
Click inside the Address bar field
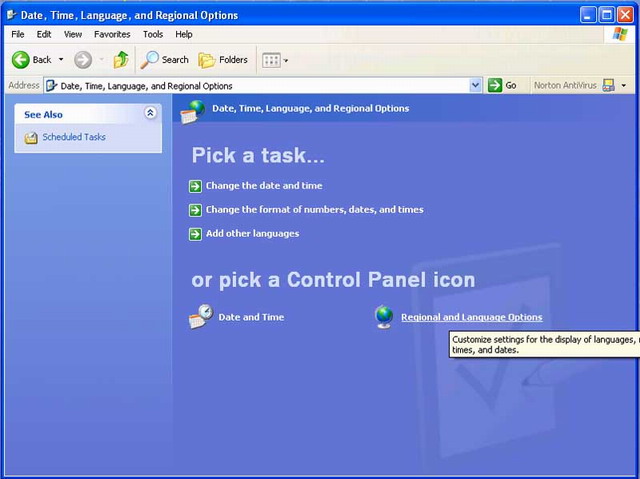point(260,86)
